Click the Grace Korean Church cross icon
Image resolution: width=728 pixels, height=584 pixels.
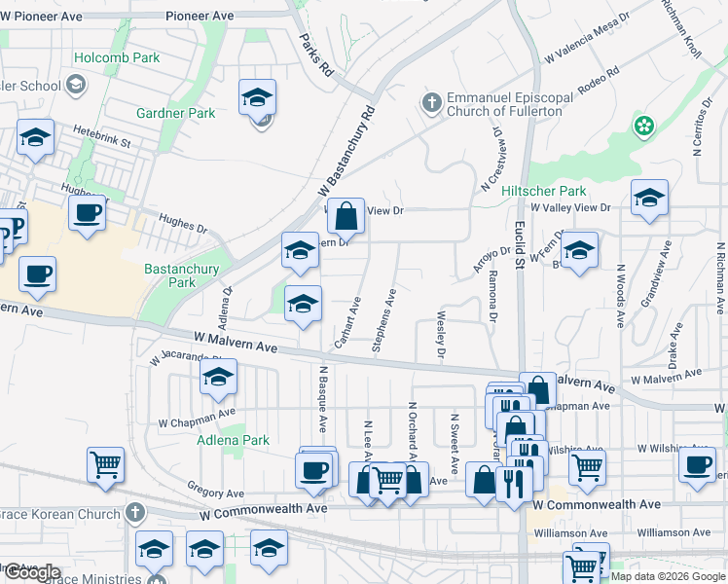[135, 513]
